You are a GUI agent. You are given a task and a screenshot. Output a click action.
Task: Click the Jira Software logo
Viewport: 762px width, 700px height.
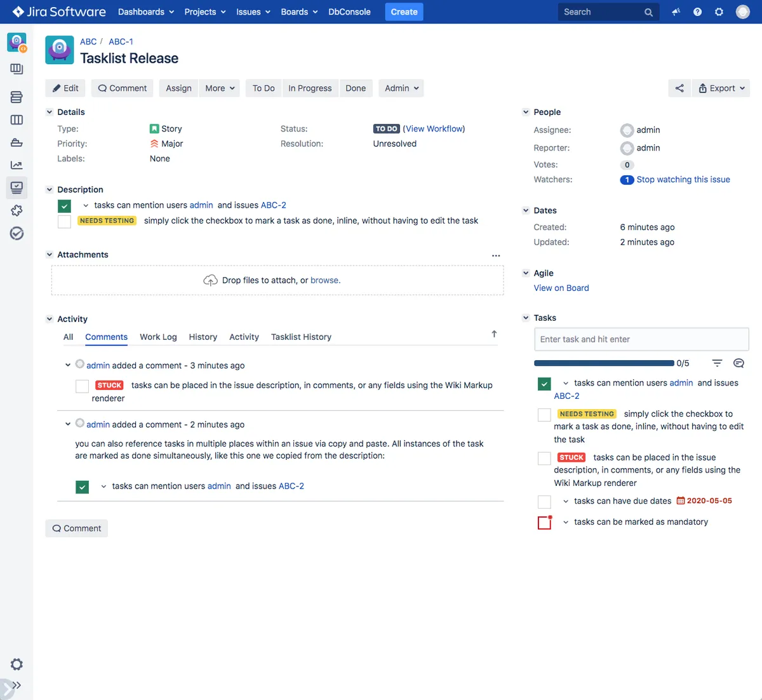[59, 11]
